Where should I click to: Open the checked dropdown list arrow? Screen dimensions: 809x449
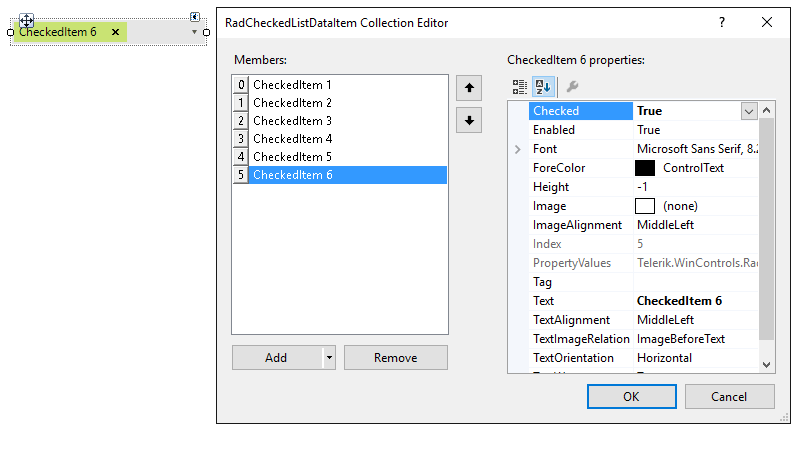[x=194, y=32]
